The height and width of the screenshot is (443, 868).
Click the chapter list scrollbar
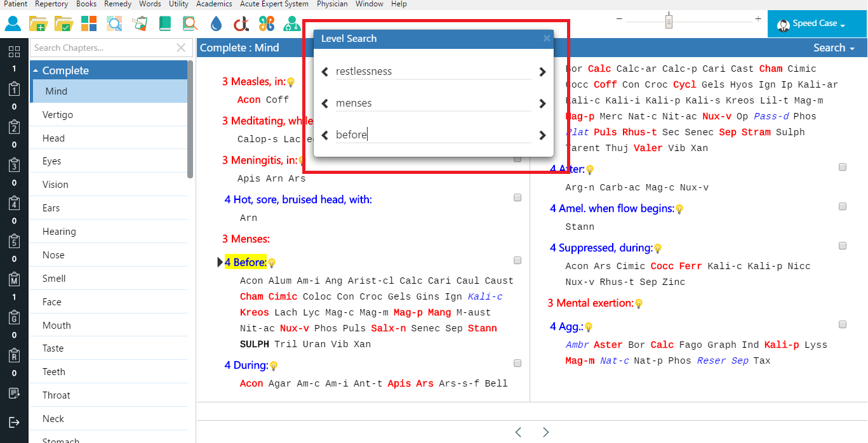(190, 121)
